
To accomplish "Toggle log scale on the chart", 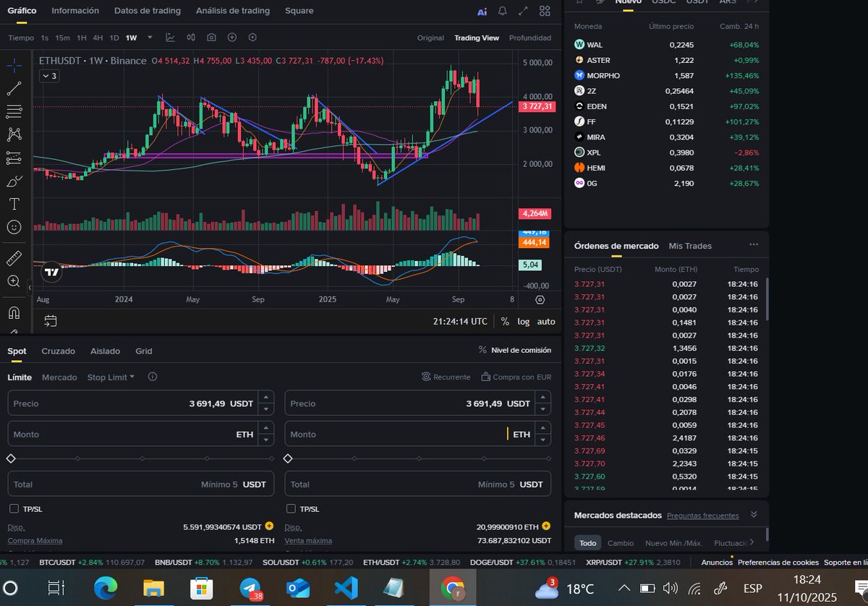I will [524, 321].
